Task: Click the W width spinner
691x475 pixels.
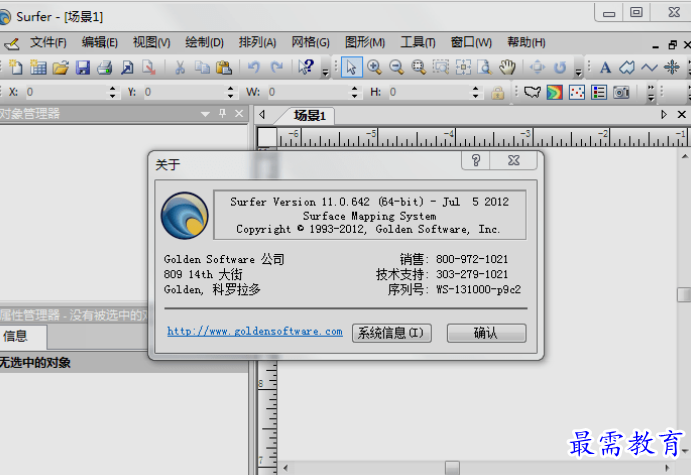Action: coord(354,93)
